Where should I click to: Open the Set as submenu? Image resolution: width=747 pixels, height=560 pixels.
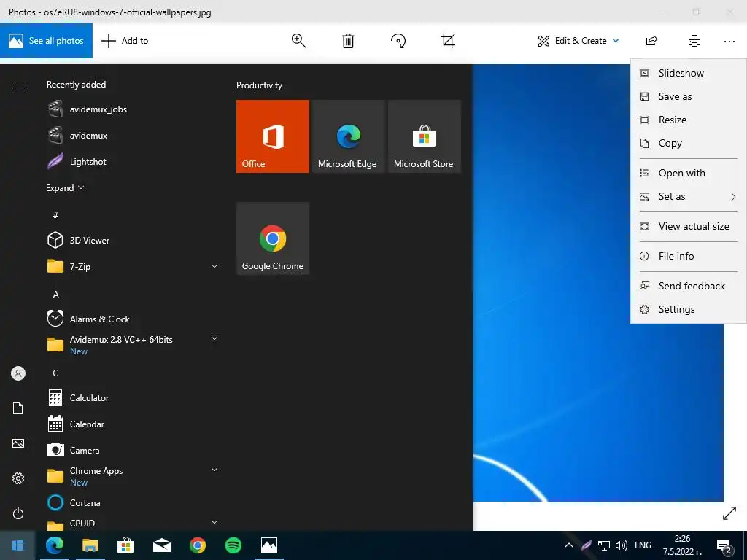689,197
